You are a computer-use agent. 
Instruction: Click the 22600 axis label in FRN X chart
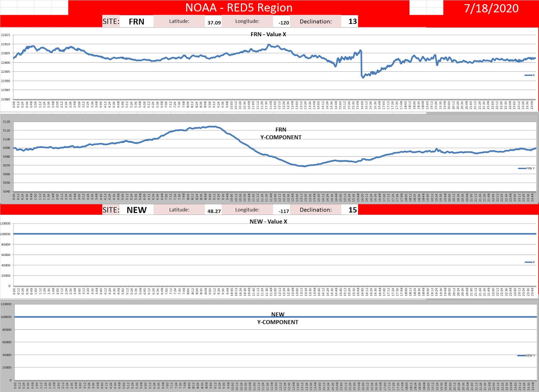pos(5,63)
